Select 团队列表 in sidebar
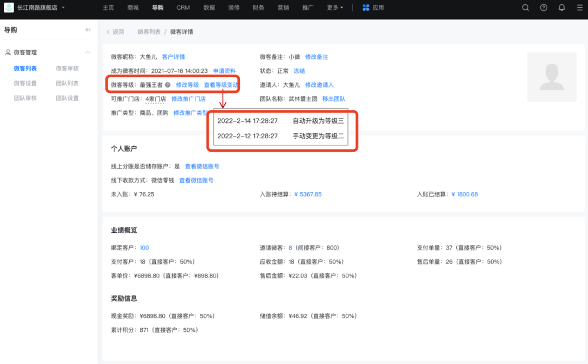The image size is (588, 364). 67,83
